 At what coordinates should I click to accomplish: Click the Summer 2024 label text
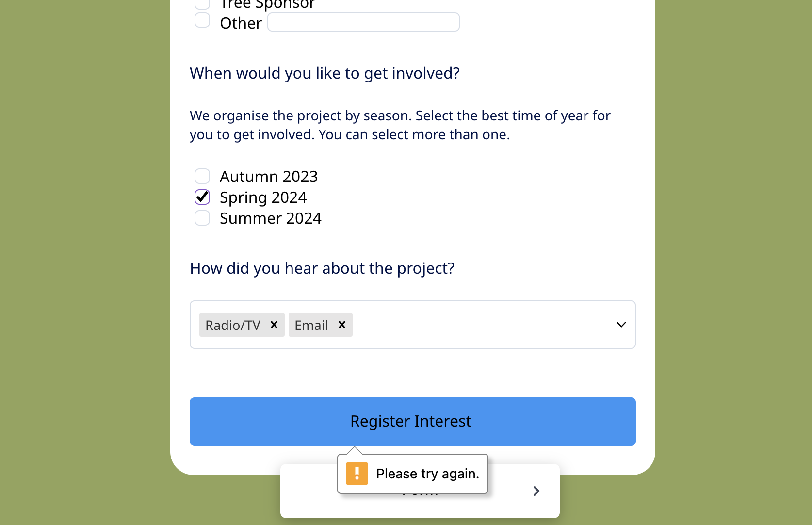271,218
